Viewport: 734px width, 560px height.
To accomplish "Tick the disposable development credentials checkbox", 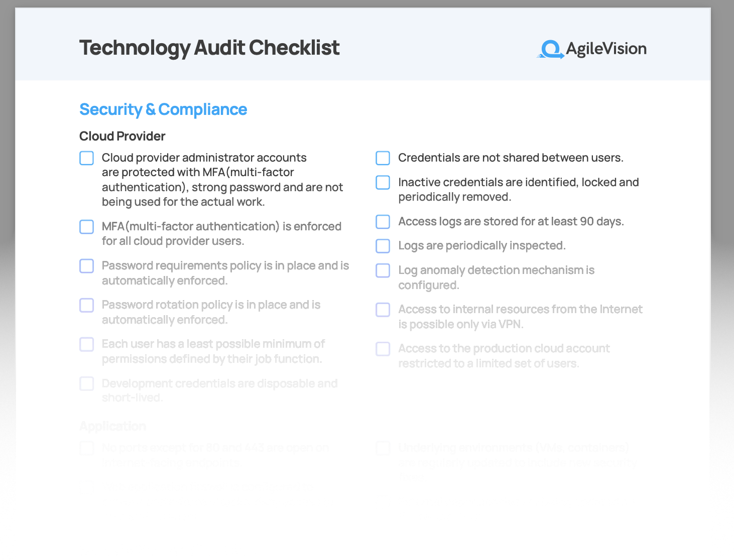I will coord(87,384).
